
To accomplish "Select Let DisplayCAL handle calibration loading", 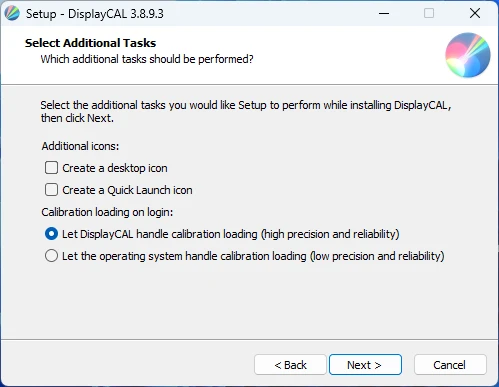I will [x=51, y=234].
